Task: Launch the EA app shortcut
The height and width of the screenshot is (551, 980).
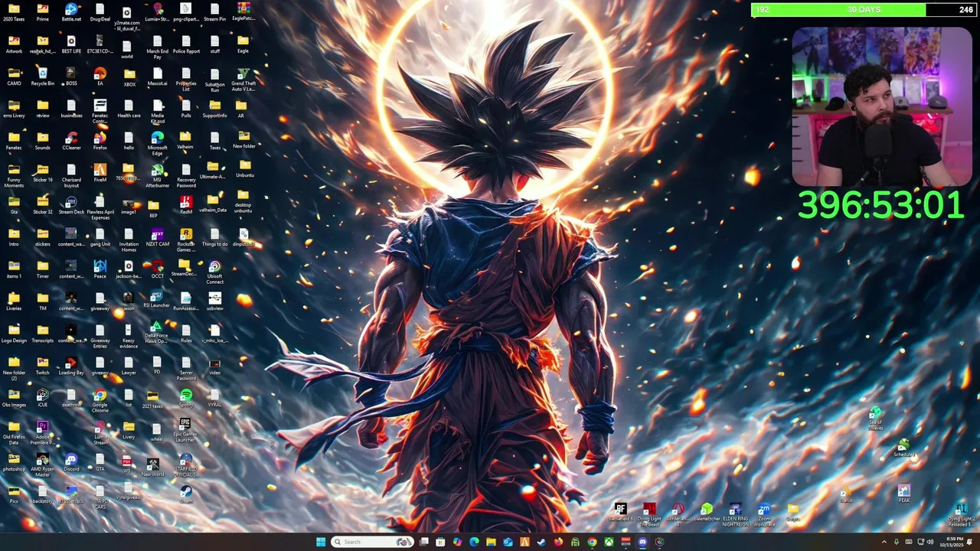Action: (x=100, y=76)
